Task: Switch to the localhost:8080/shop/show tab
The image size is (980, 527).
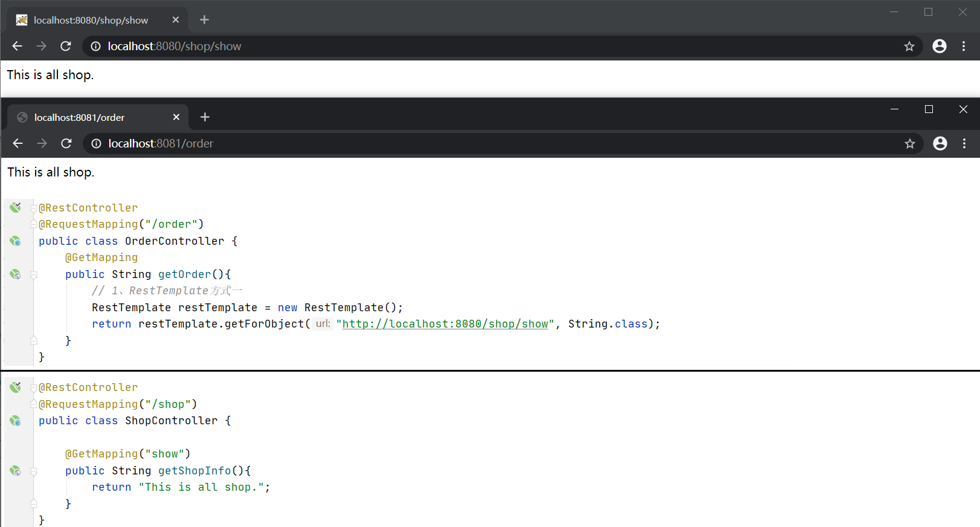Action: pyautogui.click(x=91, y=20)
